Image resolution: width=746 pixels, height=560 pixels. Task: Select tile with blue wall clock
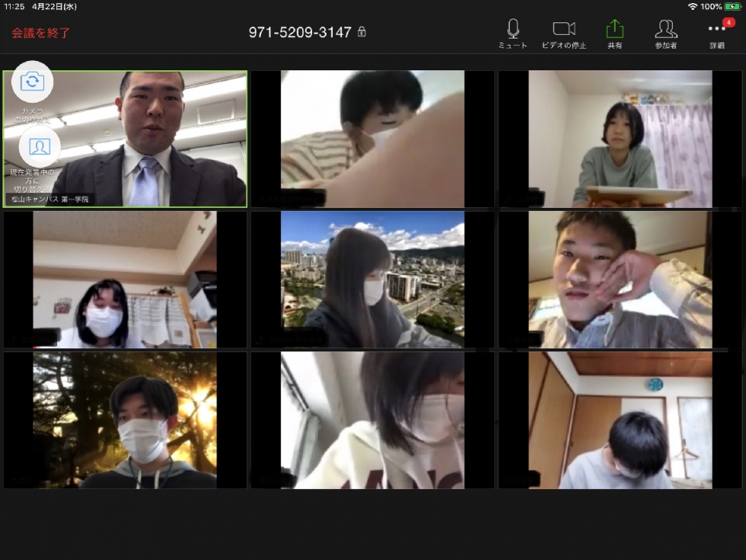coord(620,420)
